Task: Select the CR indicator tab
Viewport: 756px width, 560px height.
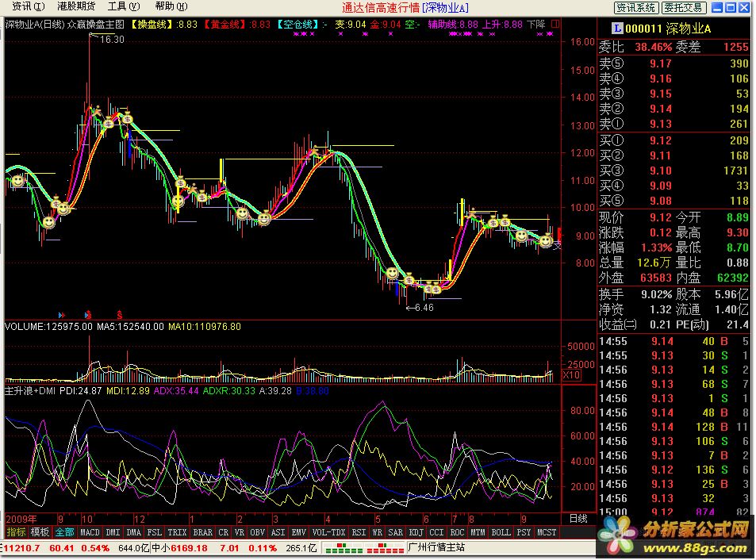Action: tap(223, 532)
